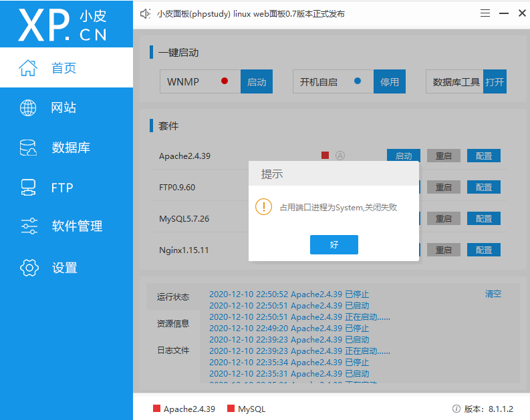Viewport: 530px width, 420px height.
Task: Click log entry 22:39:23 Apache2.4.39 已启动
Action: click(289, 340)
